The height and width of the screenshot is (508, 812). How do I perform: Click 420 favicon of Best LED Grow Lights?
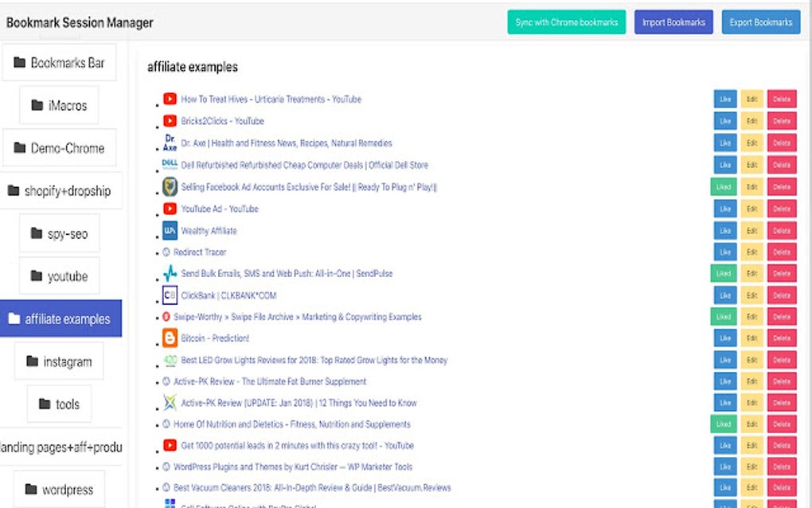pyautogui.click(x=170, y=360)
